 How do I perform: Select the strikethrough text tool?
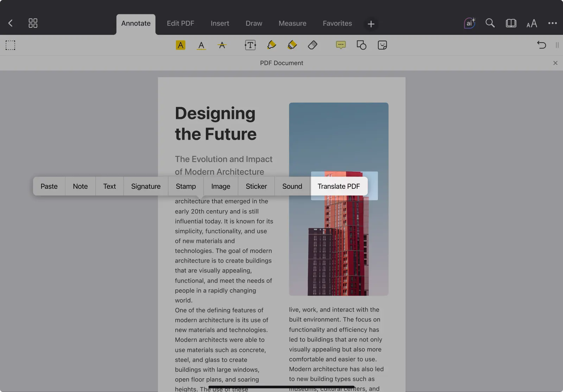pyautogui.click(x=222, y=45)
